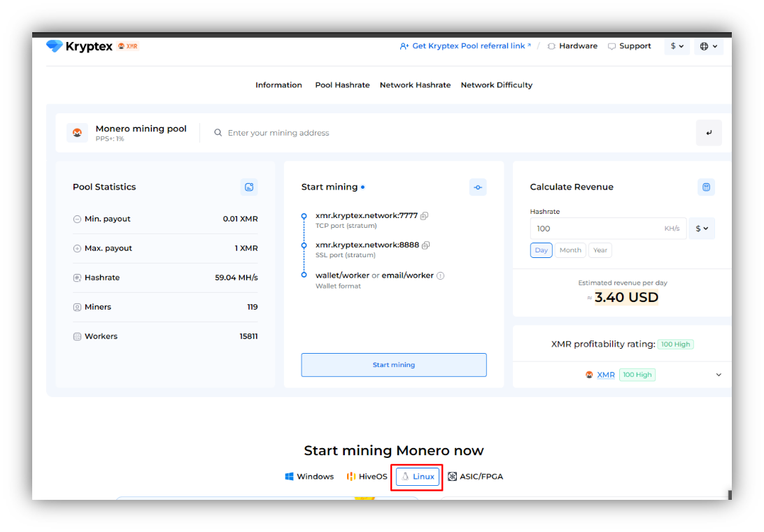Viewport: 764px width, 532px height.
Task: Expand the XMR profitability row chevron
Action: (x=719, y=375)
